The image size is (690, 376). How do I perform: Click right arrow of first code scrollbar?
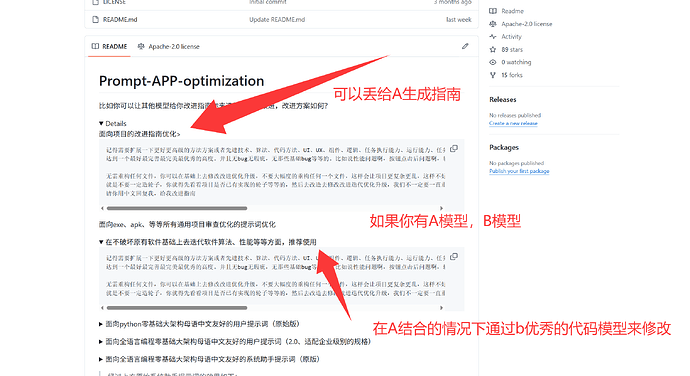441,208
